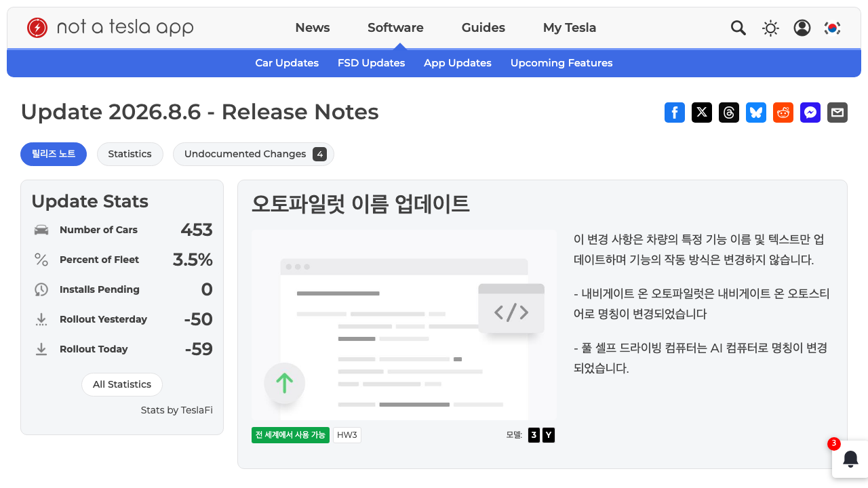Screen dimensions: 868x488
Task: Open the Stats by TeslaFi link
Action: (177, 410)
